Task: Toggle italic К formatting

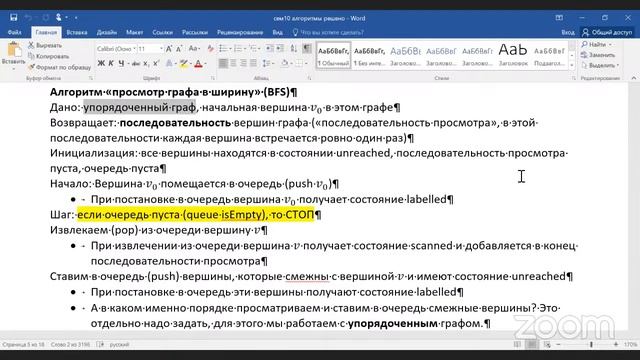Action: 111,63
